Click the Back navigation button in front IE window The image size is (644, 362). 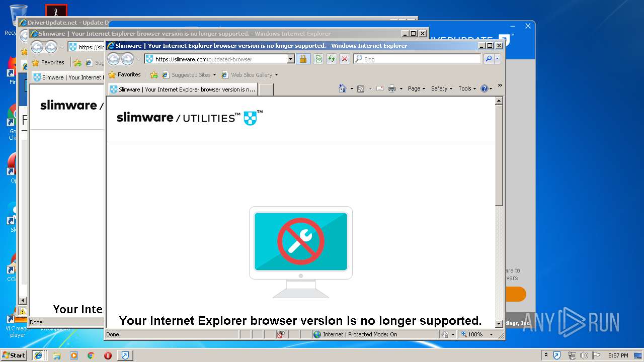(114, 59)
